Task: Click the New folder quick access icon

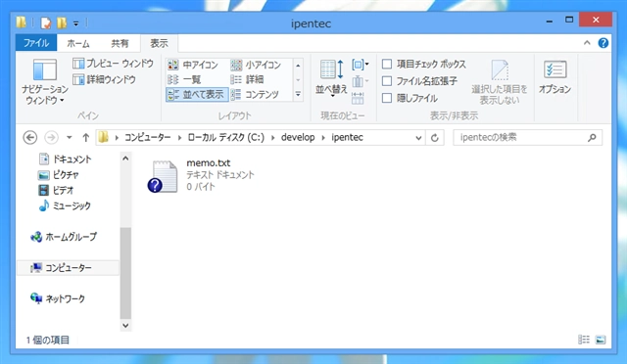Action: click(x=62, y=23)
